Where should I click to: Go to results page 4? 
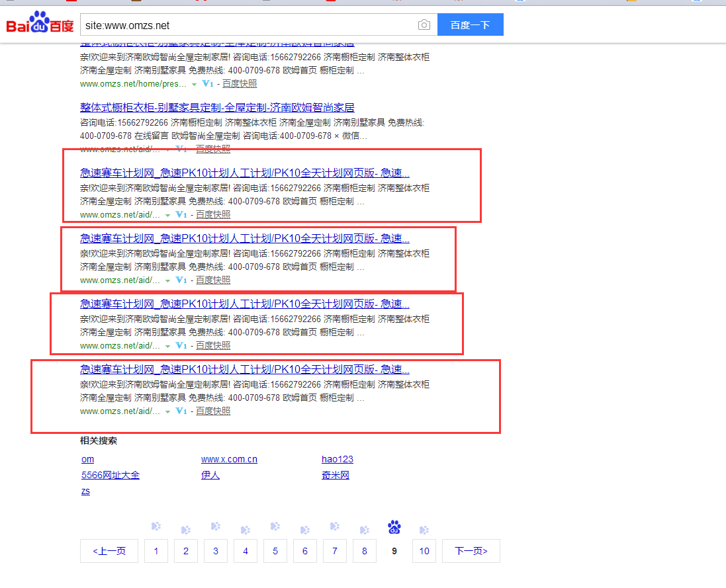point(246,551)
